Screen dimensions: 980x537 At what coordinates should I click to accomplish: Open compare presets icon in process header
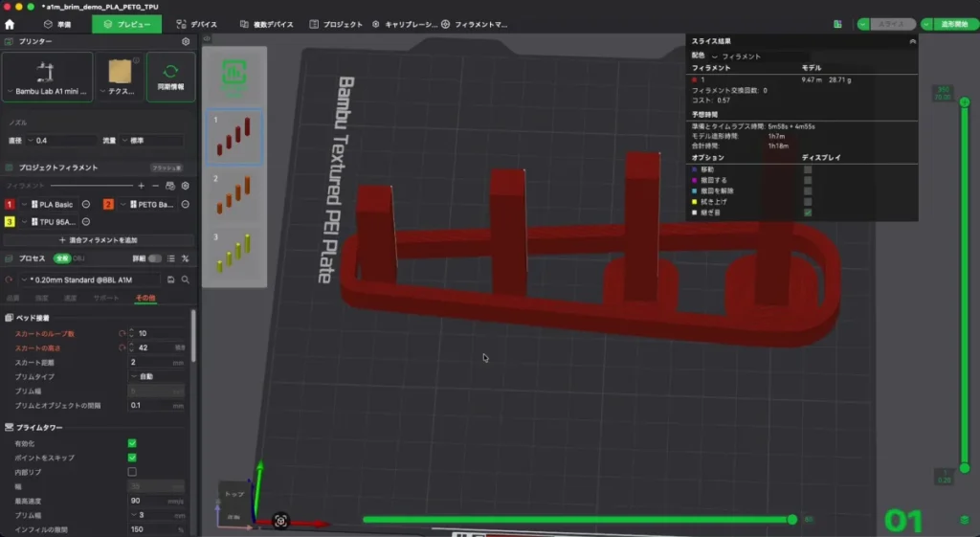pos(186,258)
